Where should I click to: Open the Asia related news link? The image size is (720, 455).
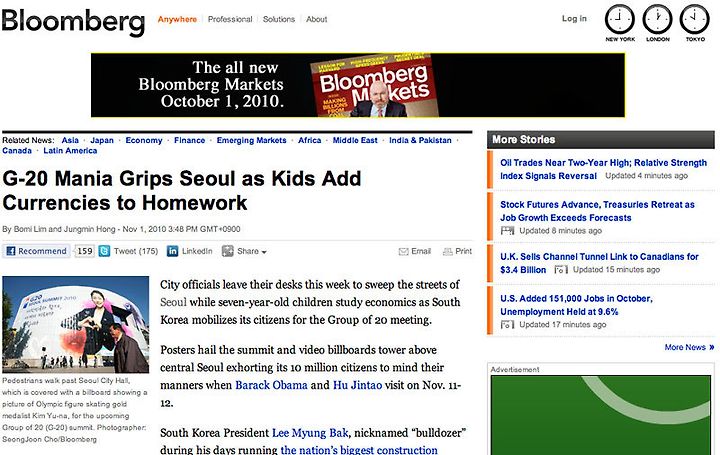(x=70, y=140)
